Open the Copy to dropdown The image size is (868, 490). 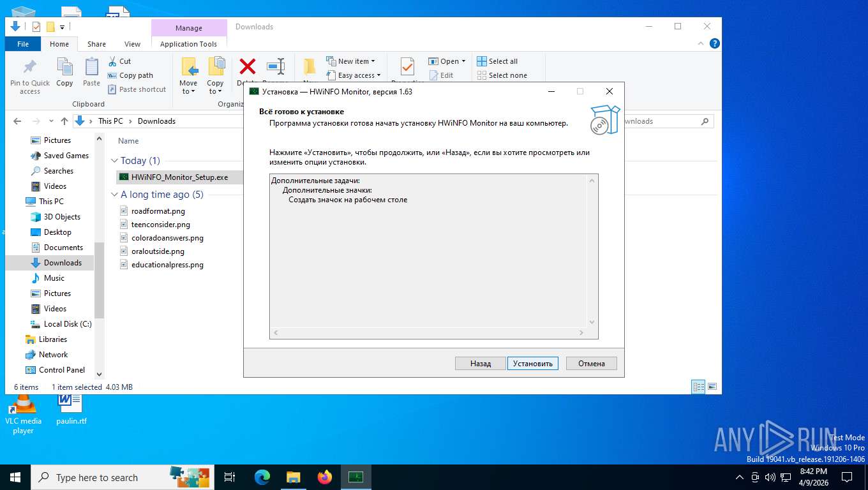click(215, 75)
